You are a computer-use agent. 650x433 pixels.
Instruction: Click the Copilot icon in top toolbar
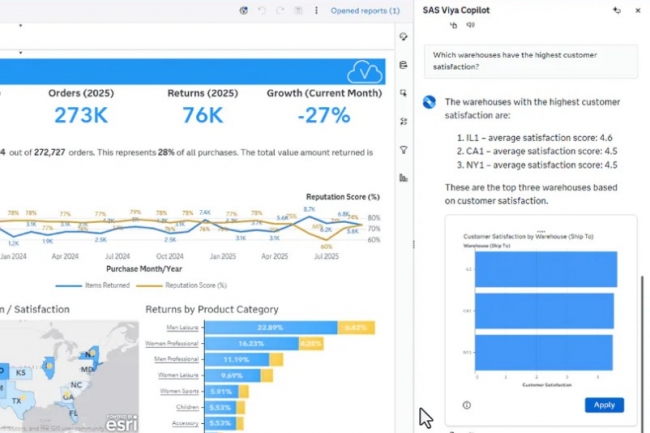(x=244, y=10)
